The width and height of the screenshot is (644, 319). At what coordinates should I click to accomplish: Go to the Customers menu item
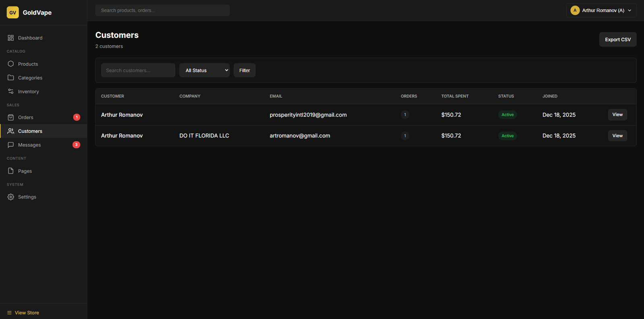click(30, 131)
